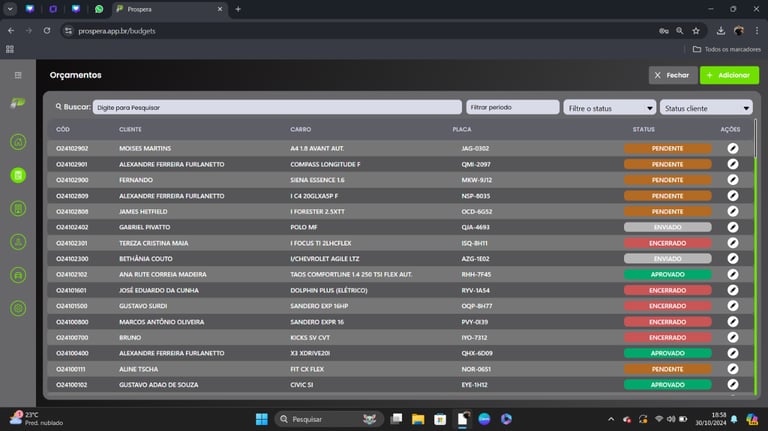This screenshot has width=768, height=431.
Task: Edit budget of BRUNO
Action: click(x=733, y=337)
